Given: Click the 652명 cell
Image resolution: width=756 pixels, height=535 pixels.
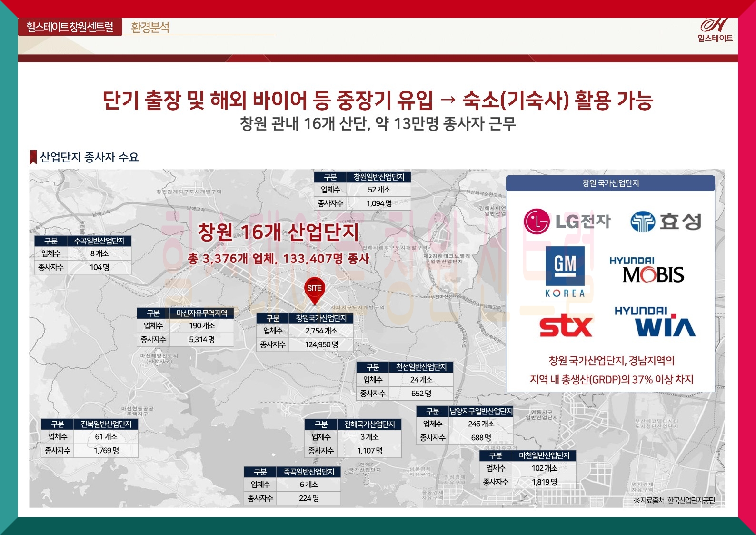Looking at the screenshot, I should click(x=421, y=394).
